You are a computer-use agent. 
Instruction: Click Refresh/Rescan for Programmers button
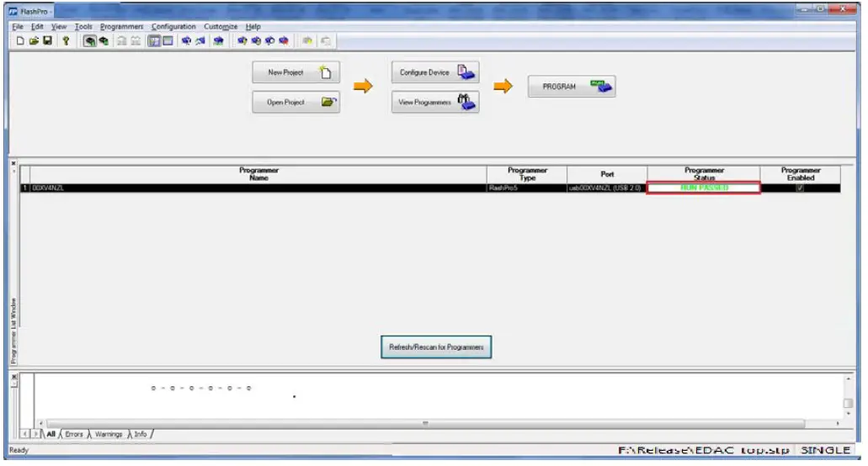436,347
